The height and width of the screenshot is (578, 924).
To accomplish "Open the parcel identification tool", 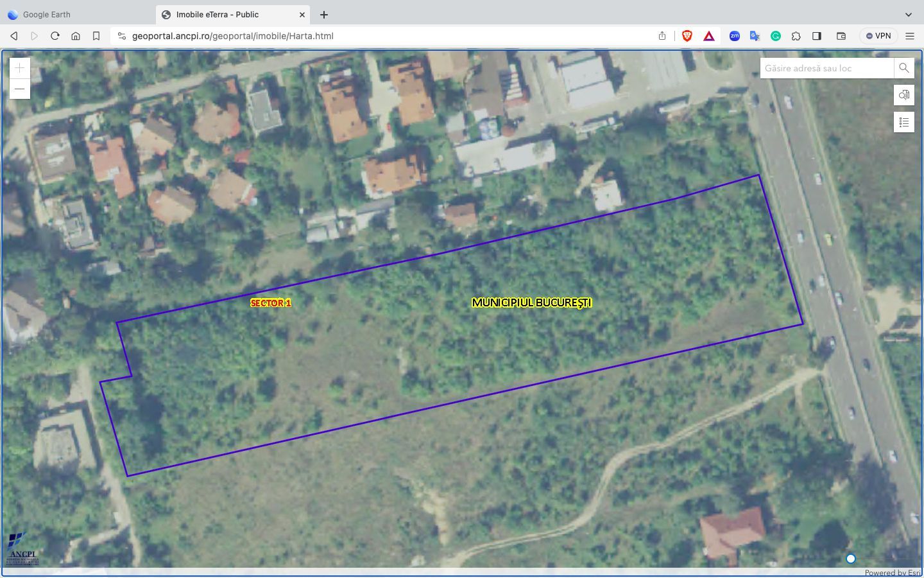I will (x=903, y=94).
